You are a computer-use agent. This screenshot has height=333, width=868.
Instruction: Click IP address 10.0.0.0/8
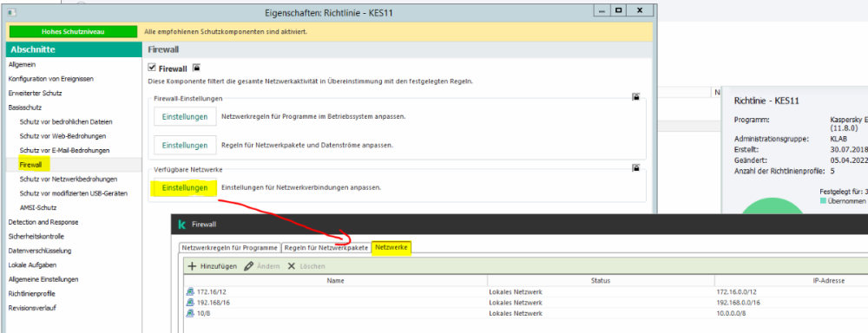tap(732, 313)
